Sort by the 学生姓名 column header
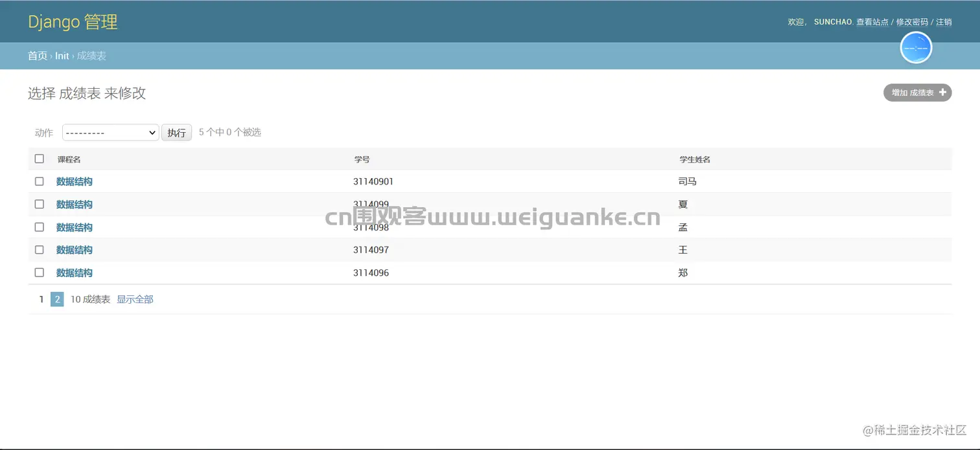 point(695,159)
